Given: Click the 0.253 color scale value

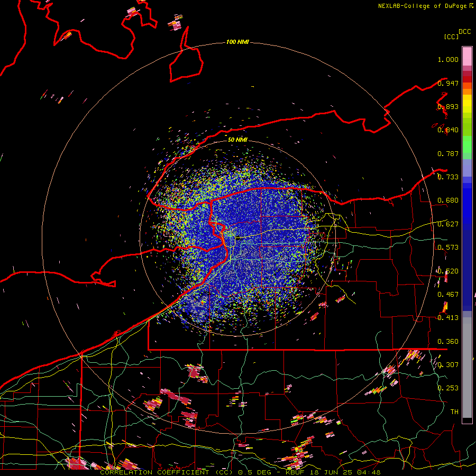Looking at the screenshot, I should click(x=448, y=388).
